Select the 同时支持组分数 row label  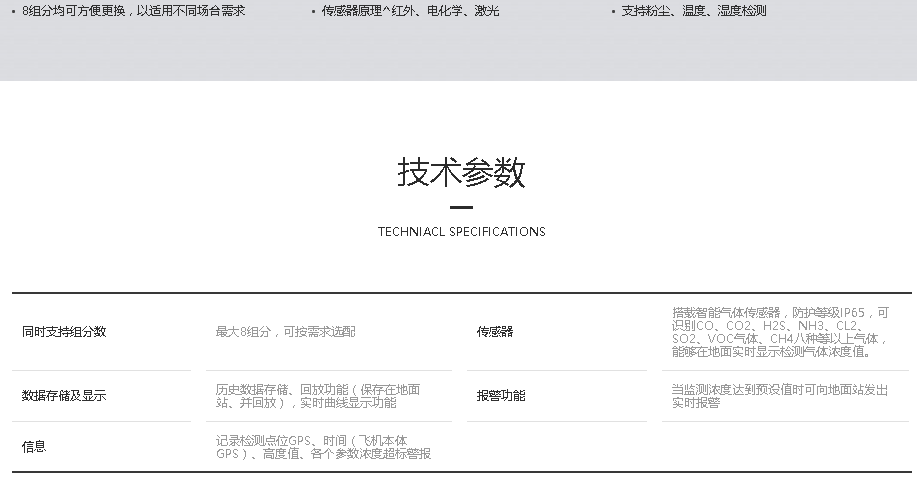pos(64,332)
